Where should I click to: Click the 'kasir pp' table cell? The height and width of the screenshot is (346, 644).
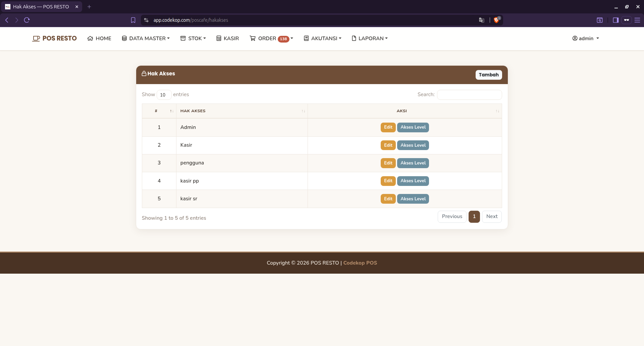coord(242,181)
